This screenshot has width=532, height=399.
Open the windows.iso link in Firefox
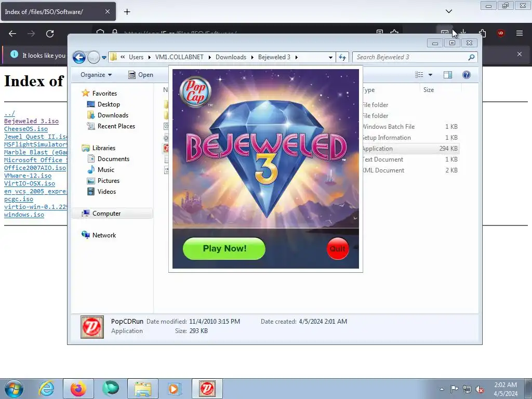(x=24, y=215)
